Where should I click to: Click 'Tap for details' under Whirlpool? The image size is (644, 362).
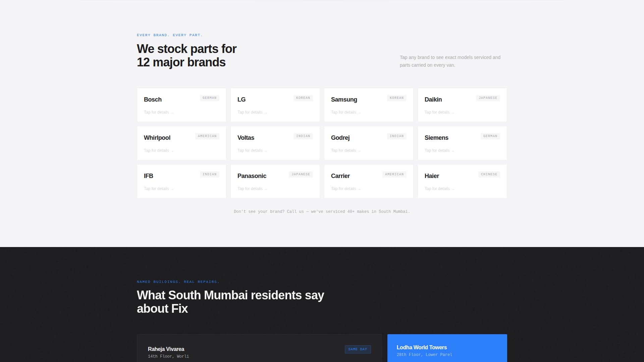tap(159, 150)
